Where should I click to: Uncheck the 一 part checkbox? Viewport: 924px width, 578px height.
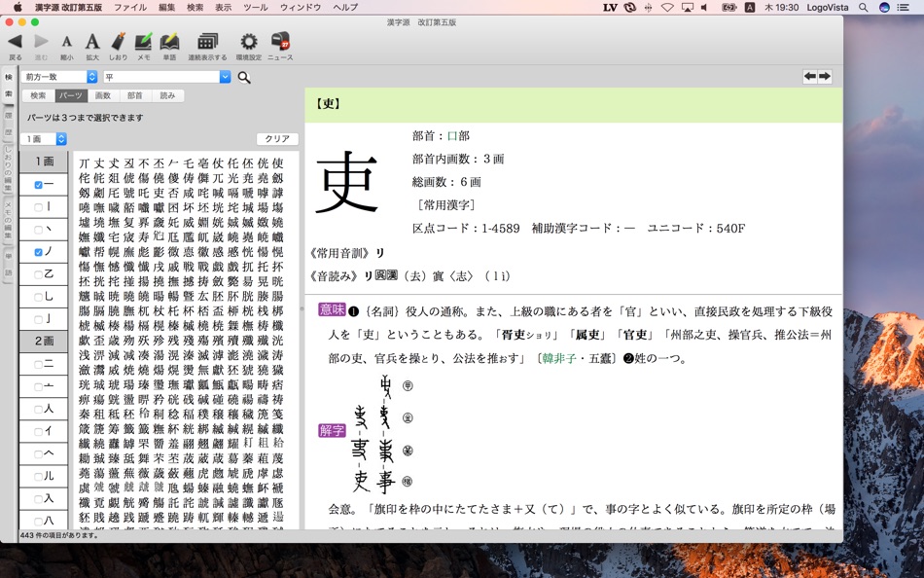38,185
